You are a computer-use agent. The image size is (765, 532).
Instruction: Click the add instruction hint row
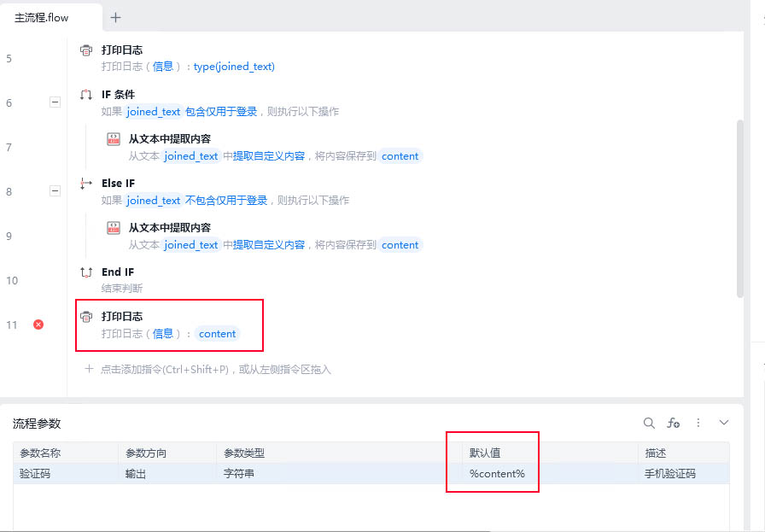pyautogui.click(x=207, y=370)
